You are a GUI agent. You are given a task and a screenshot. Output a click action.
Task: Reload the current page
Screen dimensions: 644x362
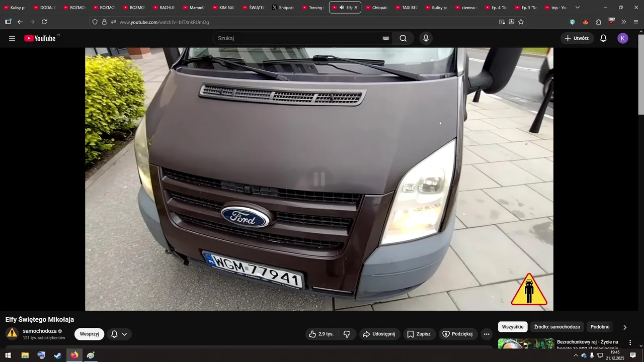click(44, 22)
